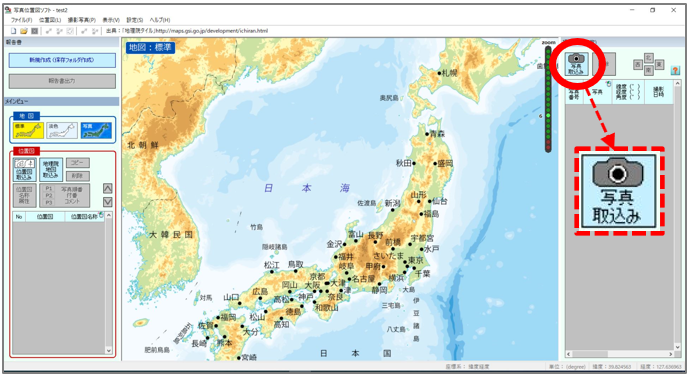Click the 北 north direction button

pos(649,58)
